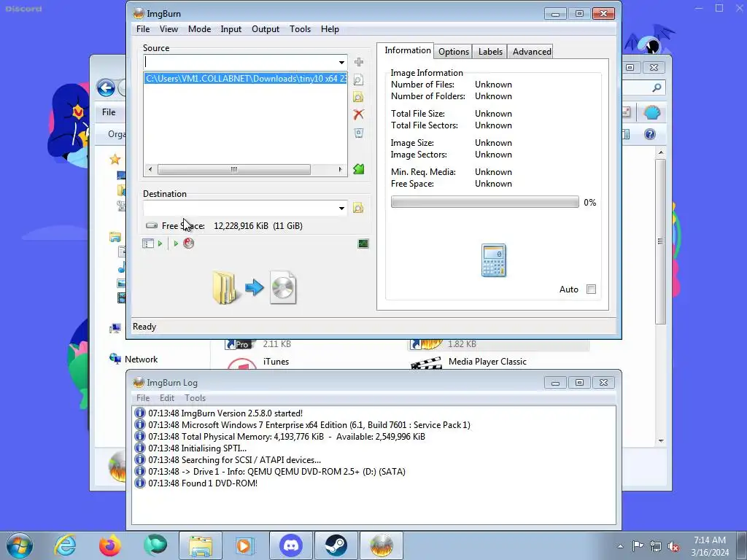747x560 pixels.
Task: Click the calculator icon in Information tab
Action: click(x=494, y=260)
